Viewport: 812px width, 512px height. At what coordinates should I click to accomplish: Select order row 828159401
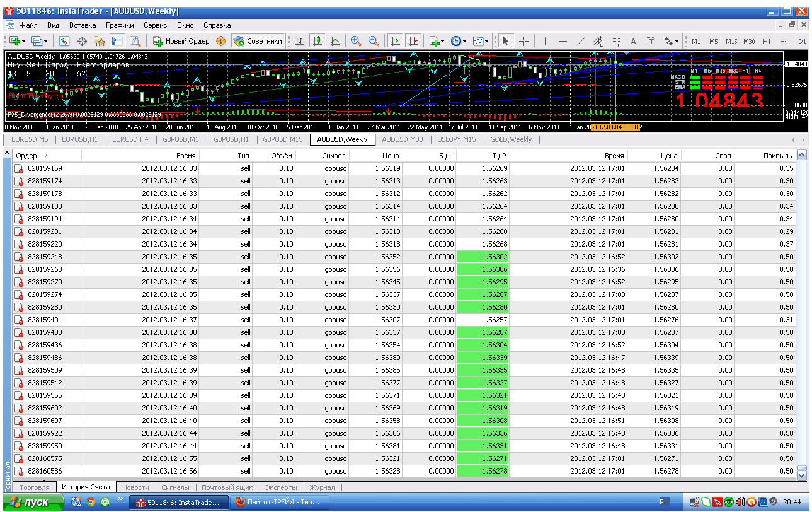coord(404,320)
